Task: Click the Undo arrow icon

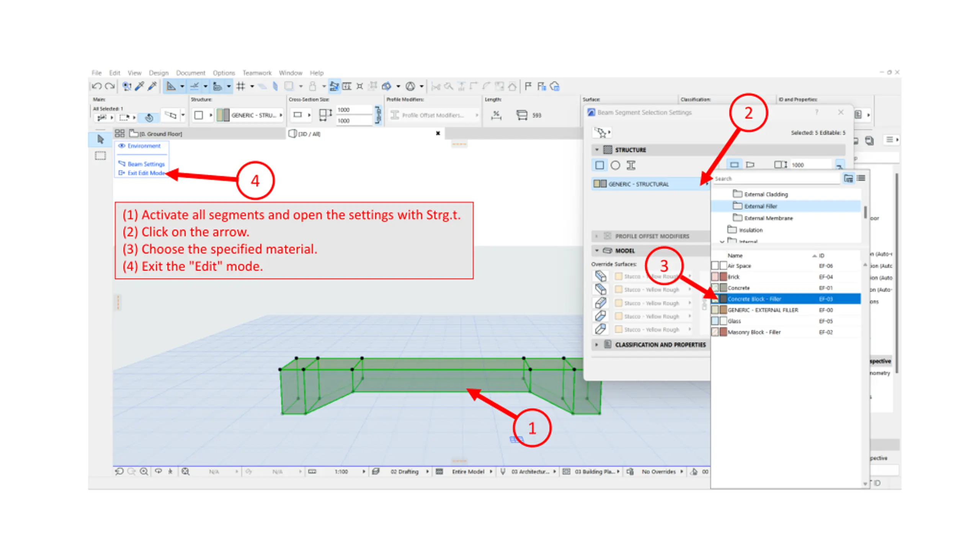Action: (96, 86)
